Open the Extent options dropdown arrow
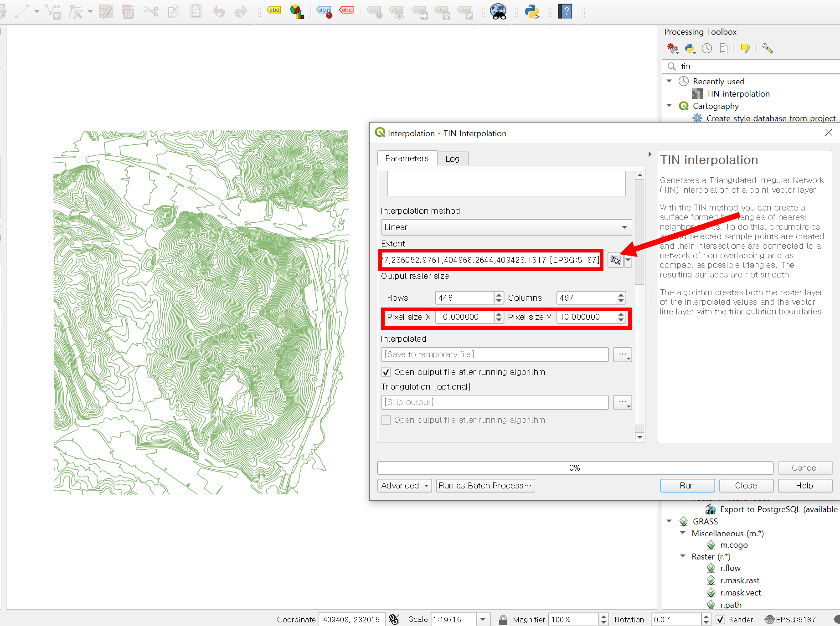The width and height of the screenshot is (840, 626). (628, 260)
